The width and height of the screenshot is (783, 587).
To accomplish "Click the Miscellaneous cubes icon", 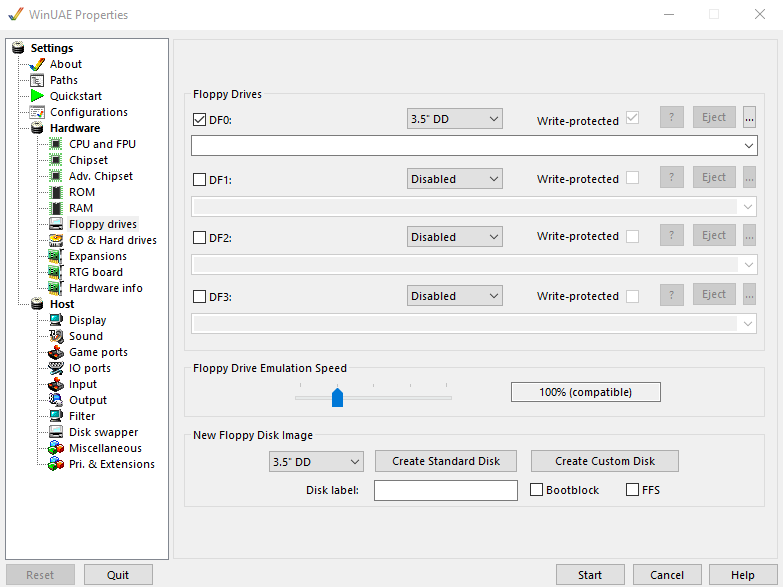I will [x=56, y=448].
